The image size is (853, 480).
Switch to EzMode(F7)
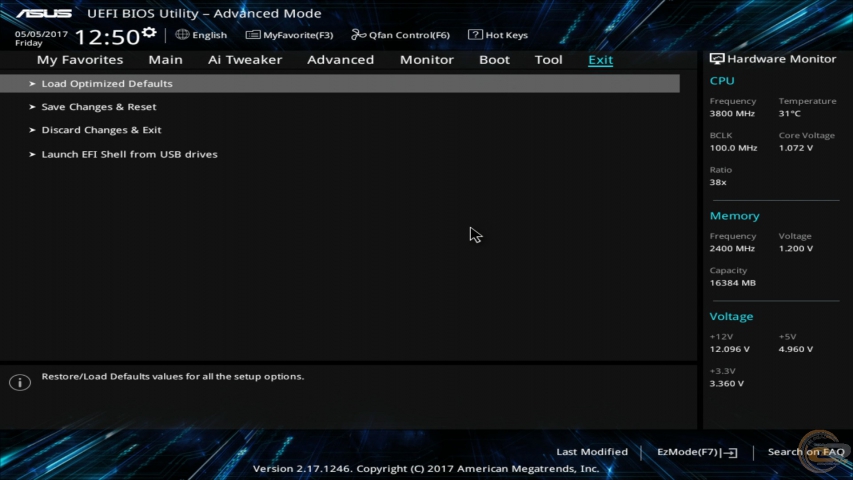click(688, 452)
